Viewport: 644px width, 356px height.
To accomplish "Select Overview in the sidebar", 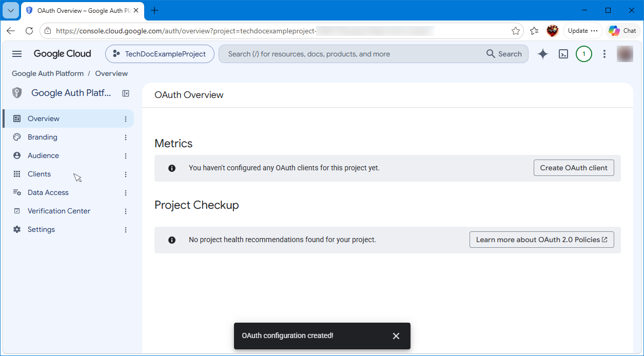I will pyautogui.click(x=68, y=118).
